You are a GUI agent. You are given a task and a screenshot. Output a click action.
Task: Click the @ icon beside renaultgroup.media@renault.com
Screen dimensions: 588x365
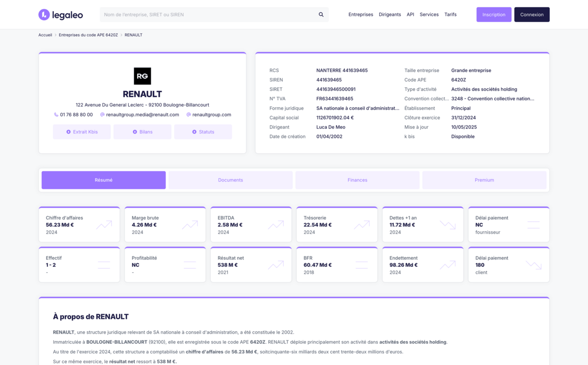point(102,115)
